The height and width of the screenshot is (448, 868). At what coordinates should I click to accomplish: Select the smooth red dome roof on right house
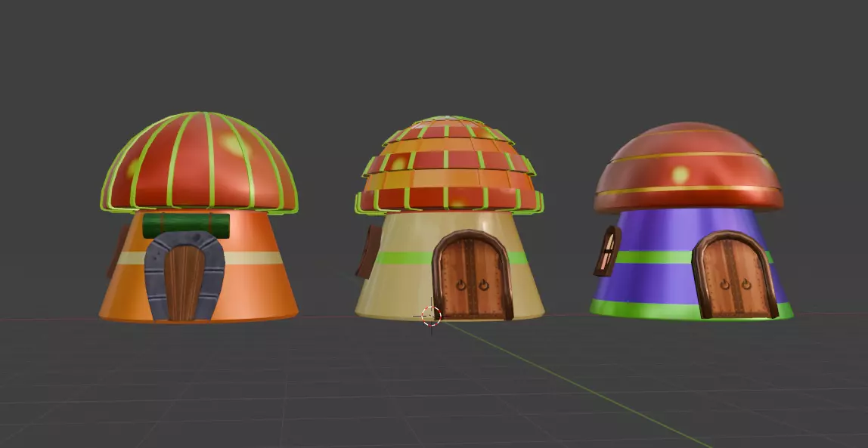tap(688, 168)
